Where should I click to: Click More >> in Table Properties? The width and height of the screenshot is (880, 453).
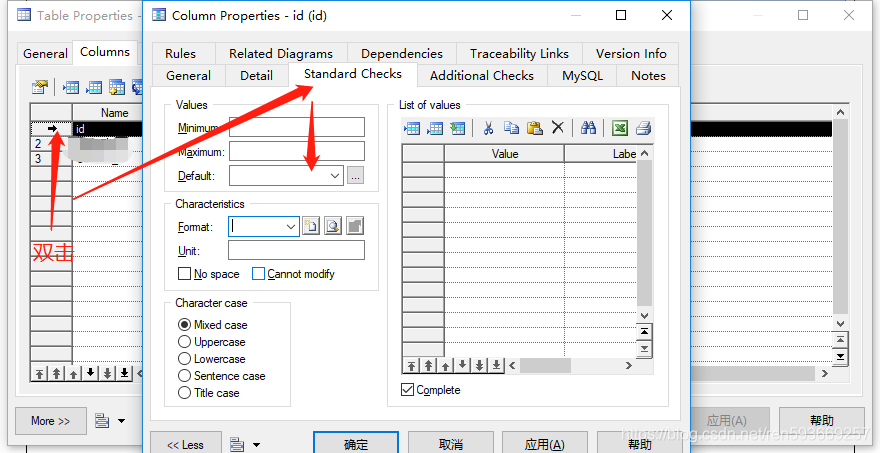point(51,420)
